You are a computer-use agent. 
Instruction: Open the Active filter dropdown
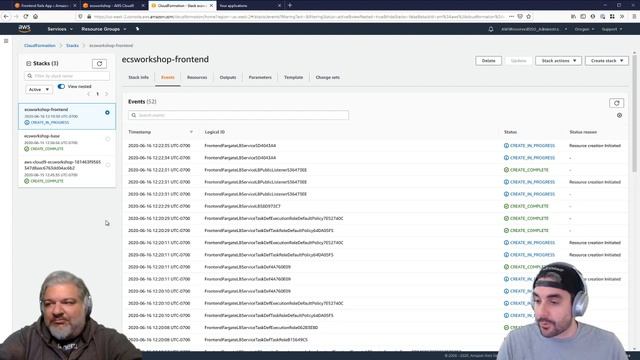(x=39, y=89)
